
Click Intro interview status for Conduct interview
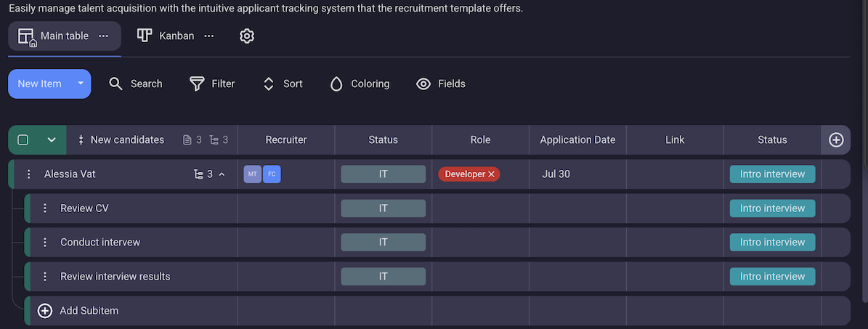click(x=772, y=243)
